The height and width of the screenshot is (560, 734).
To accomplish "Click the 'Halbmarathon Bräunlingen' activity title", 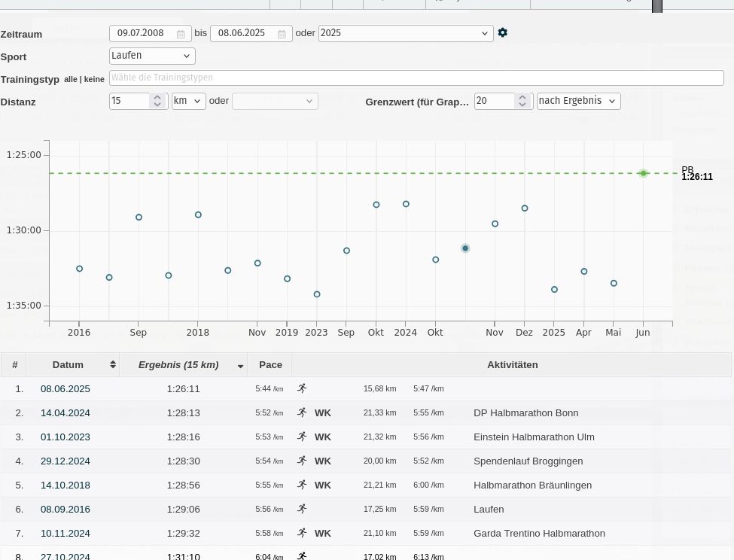I will (532, 485).
